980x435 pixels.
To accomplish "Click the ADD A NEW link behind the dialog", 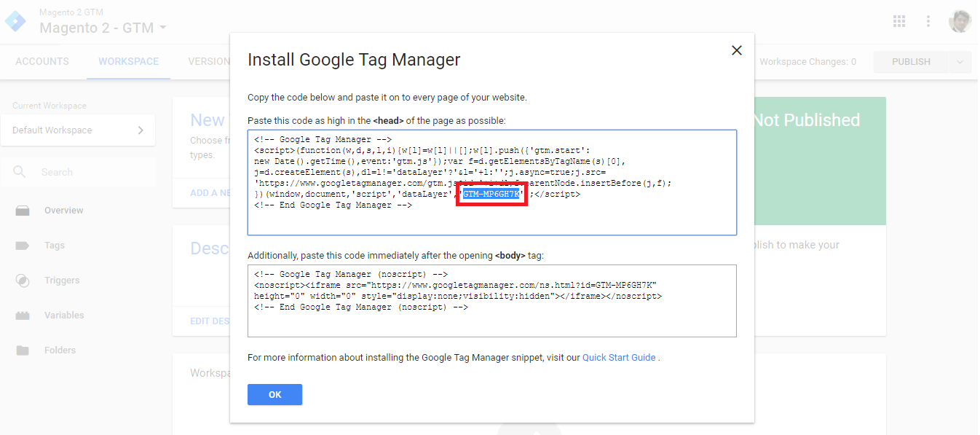I will pos(210,193).
